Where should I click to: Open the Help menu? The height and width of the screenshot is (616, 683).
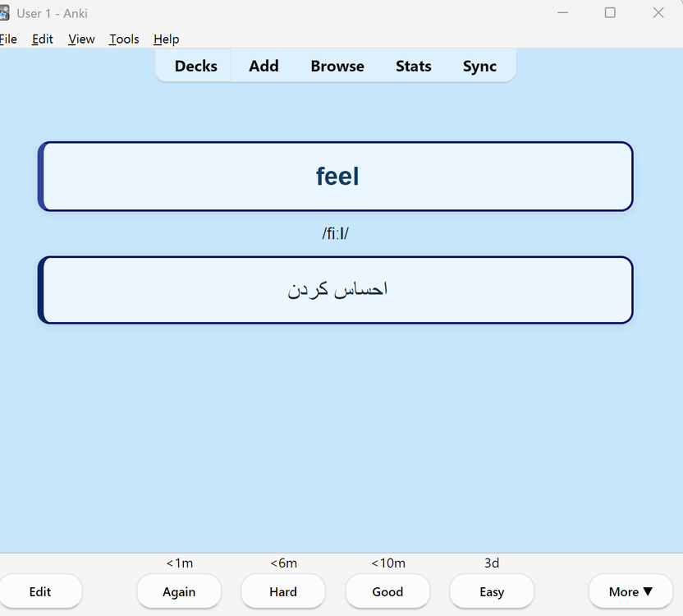[166, 39]
